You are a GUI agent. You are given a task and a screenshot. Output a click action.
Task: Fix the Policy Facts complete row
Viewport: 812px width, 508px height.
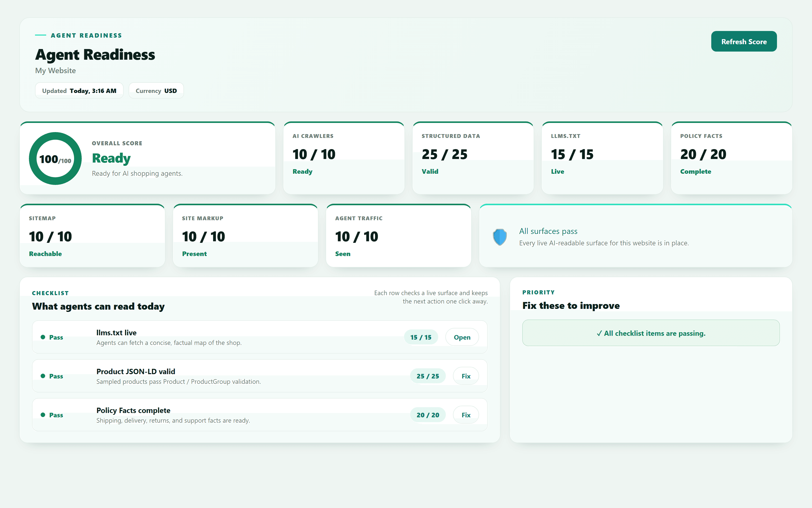coord(466,415)
